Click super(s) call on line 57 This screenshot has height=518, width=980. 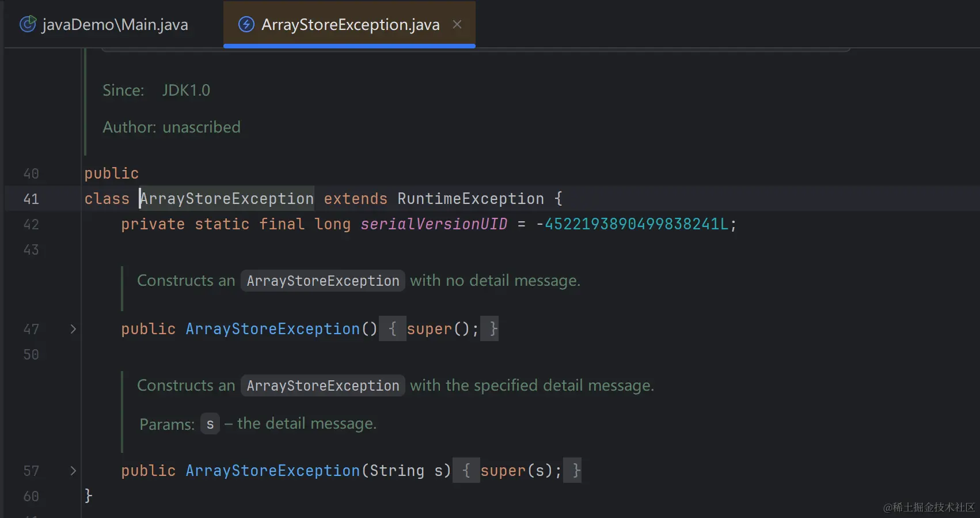tap(517, 471)
